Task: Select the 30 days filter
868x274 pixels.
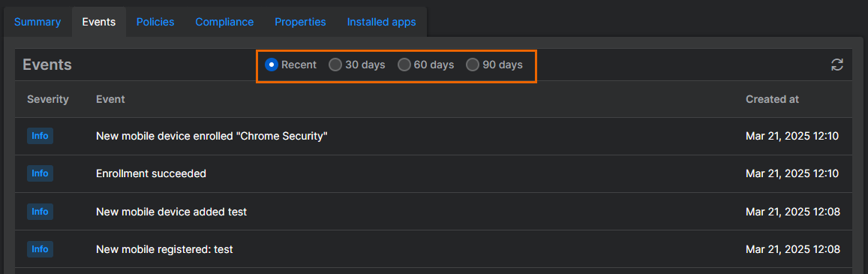Action: tap(335, 65)
